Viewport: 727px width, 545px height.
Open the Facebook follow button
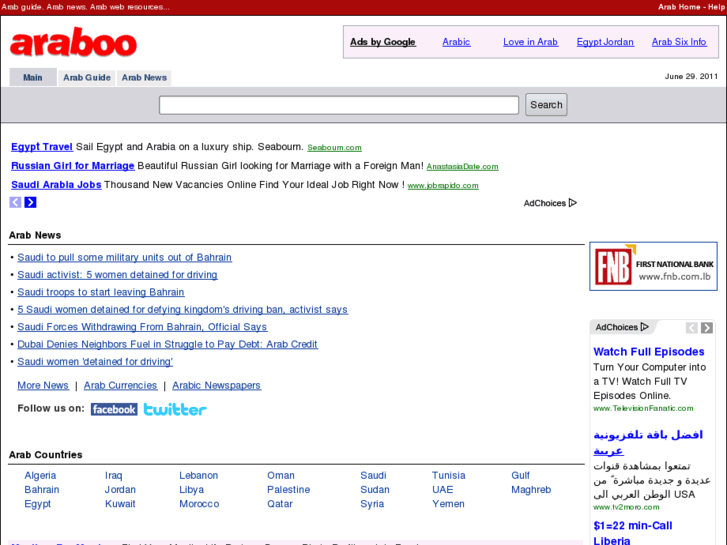coord(114,409)
